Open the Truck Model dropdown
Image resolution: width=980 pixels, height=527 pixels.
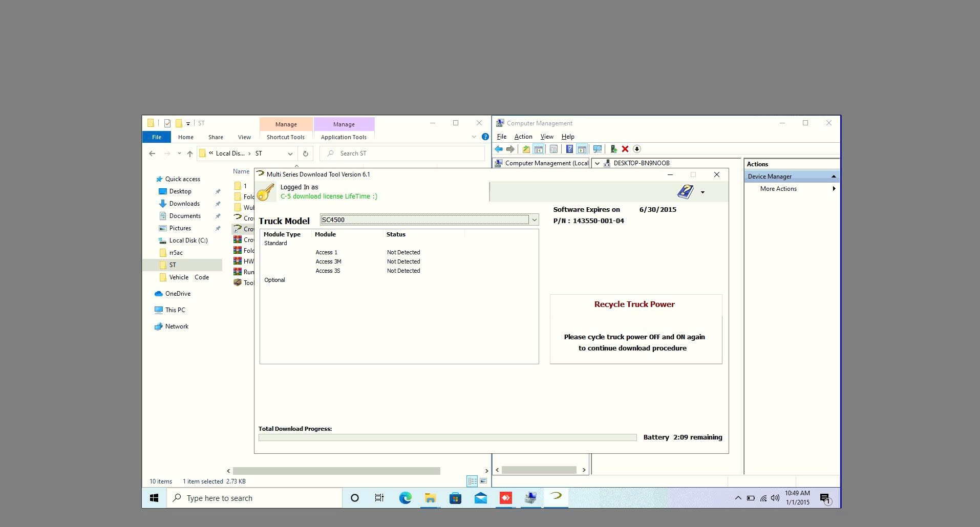coord(534,219)
